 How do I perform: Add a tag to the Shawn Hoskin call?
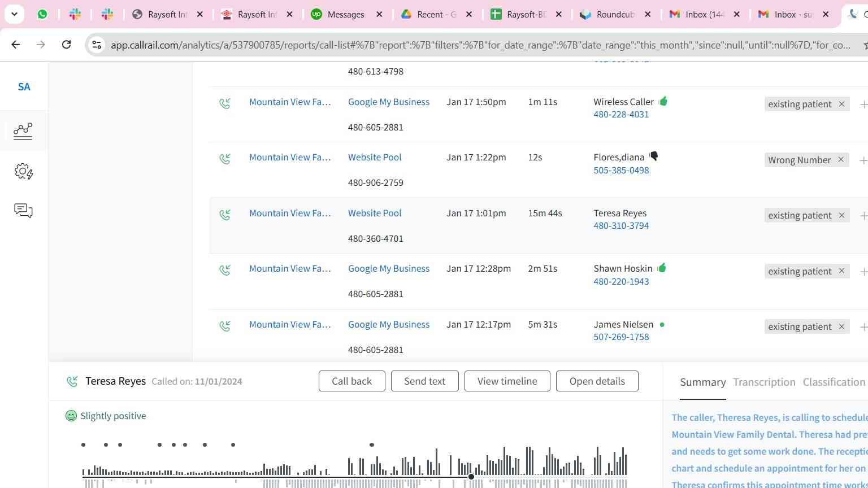863,272
